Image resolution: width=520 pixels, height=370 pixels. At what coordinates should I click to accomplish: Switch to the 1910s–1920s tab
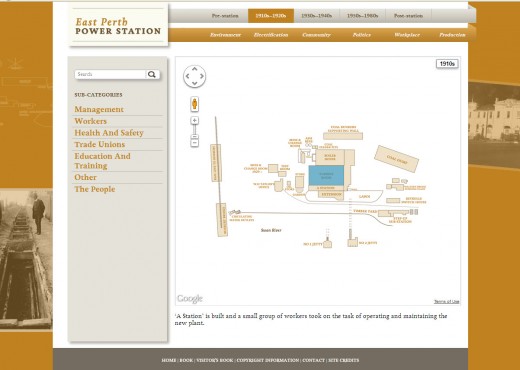pyautogui.click(x=271, y=16)
